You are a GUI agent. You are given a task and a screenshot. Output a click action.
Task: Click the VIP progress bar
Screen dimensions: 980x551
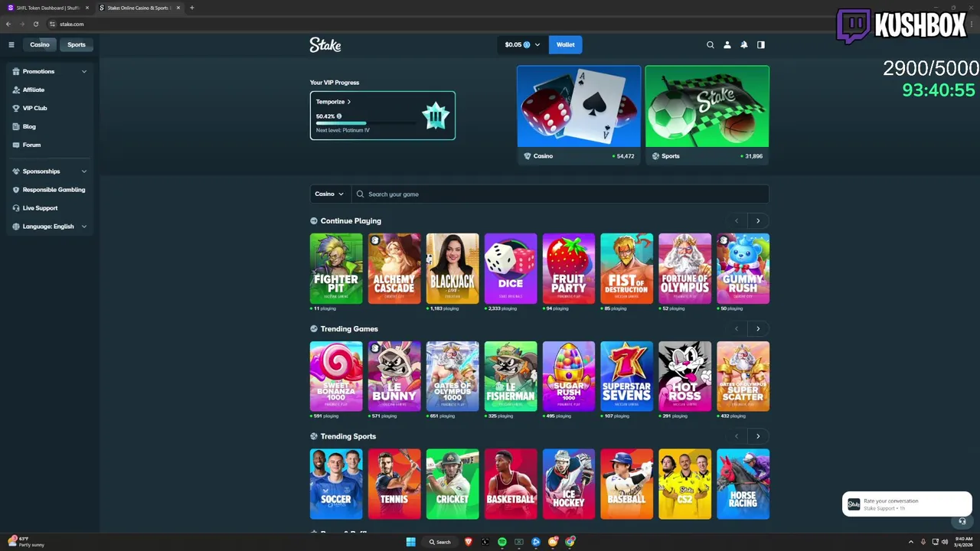pos(366,123)
